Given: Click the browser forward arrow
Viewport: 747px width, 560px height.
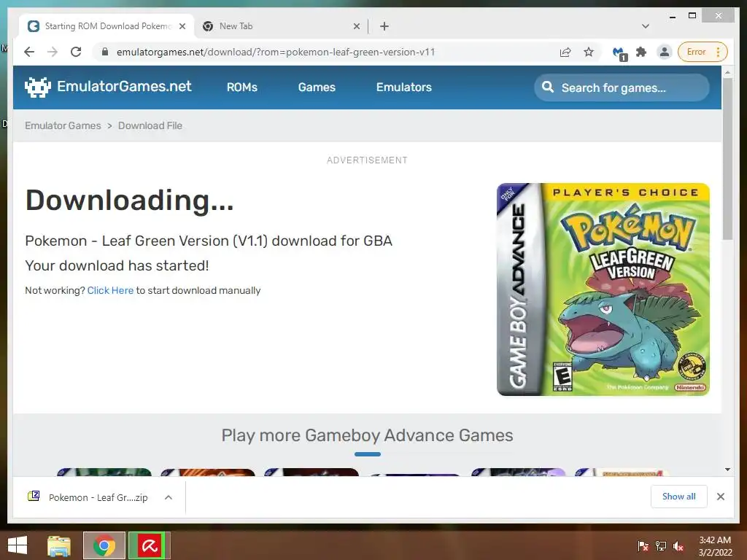Looking at the screenshot, I should click(53, 52).
